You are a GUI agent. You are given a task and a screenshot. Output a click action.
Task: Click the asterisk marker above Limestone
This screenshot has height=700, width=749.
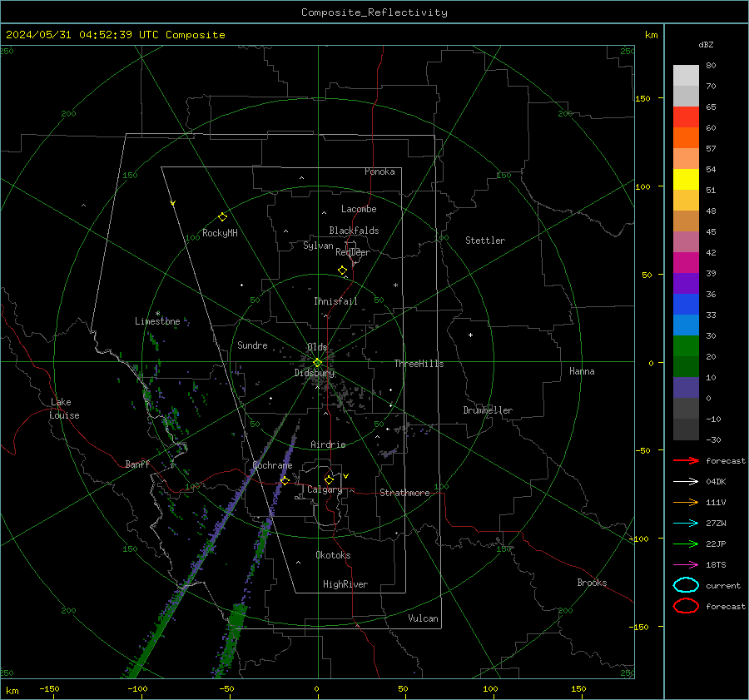157,314
